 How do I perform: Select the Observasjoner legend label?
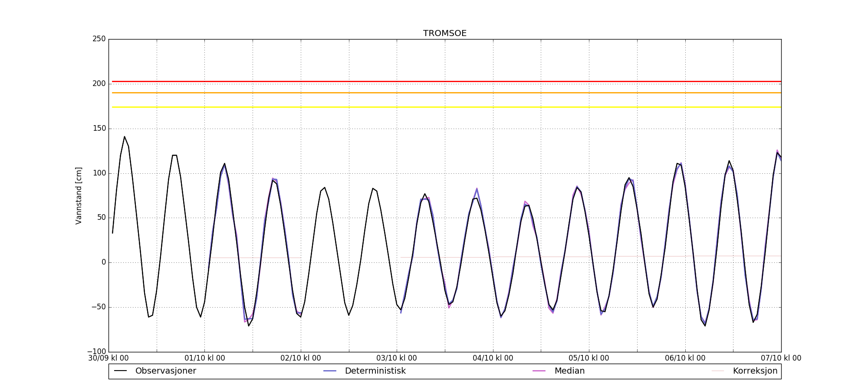165,371
